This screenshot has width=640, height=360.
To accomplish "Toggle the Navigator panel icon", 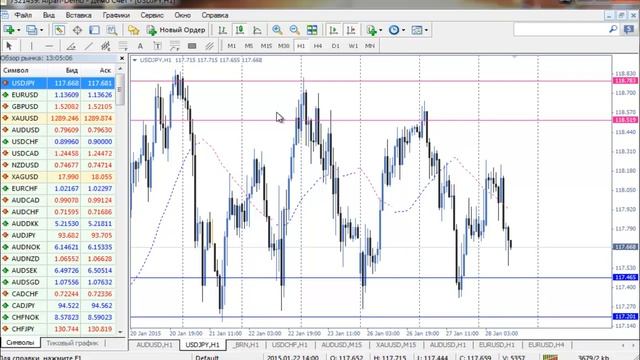I will tap(94, 30).
